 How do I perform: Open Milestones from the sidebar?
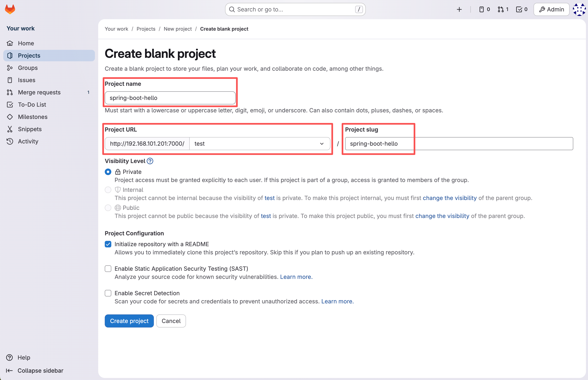click(33, 117)
